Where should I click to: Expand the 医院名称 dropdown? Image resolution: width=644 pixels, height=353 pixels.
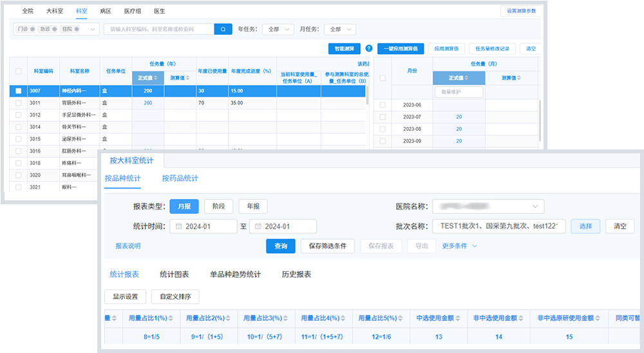(x=488, y=206)
